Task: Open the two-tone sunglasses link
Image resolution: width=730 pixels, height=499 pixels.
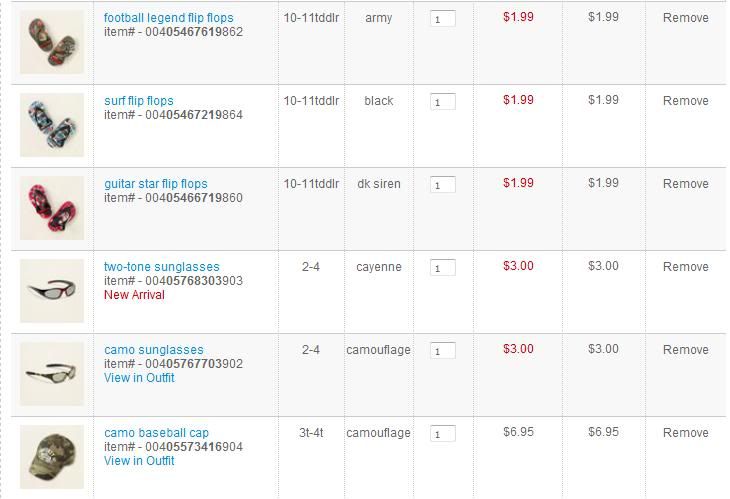Action: coord(162,267)
